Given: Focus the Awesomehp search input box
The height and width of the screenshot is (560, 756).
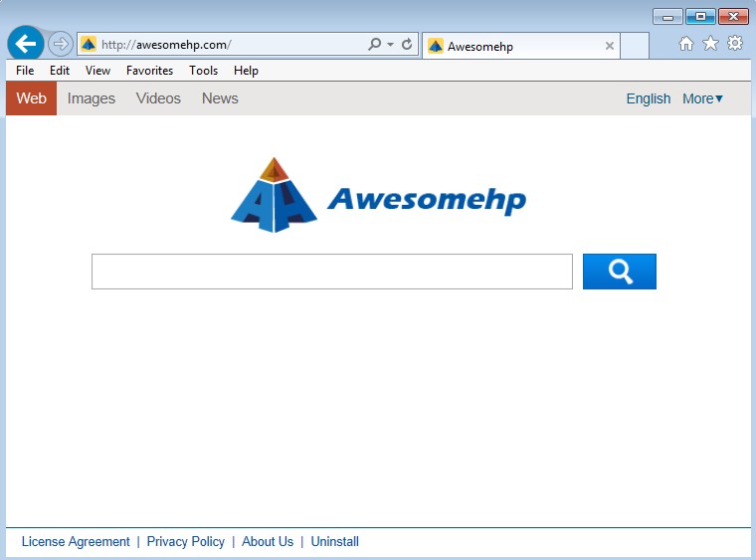Looking at the screenshot, I should click(x=332, y=272).
